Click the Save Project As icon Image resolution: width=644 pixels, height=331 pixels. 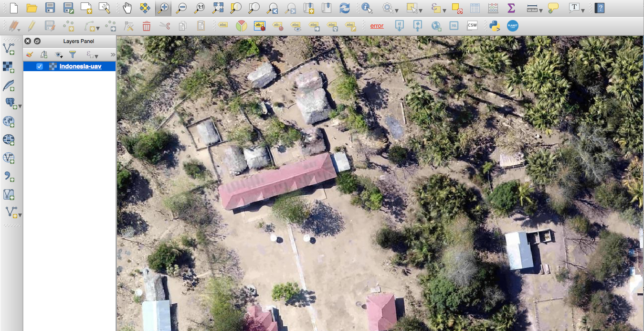coord(68,8)
